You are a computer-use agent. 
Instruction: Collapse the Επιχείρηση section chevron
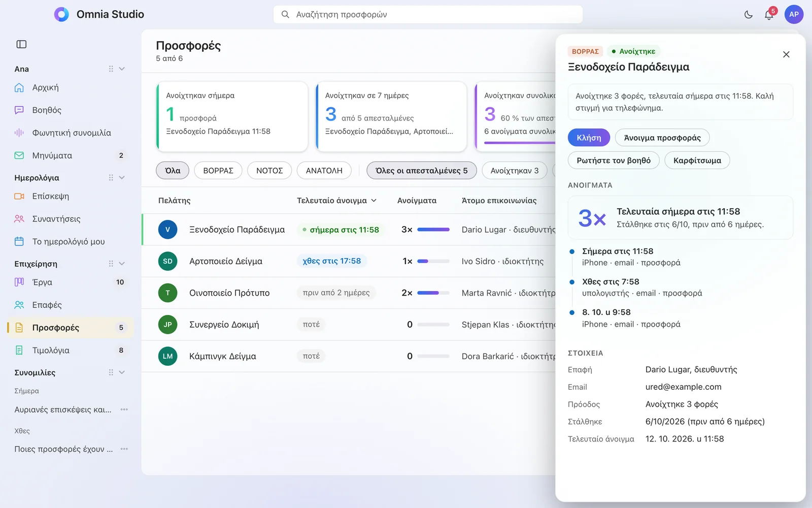[122, 264]
